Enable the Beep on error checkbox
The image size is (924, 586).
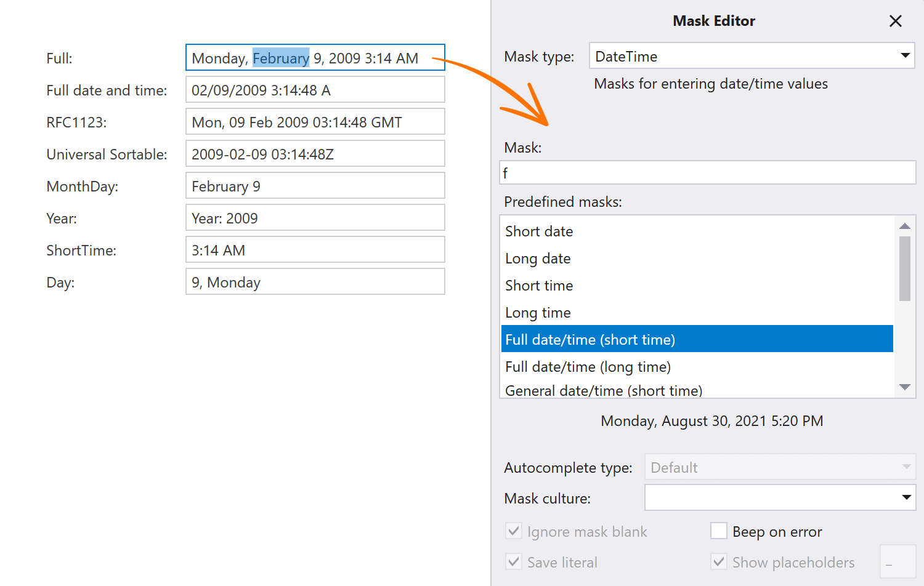coord(719,531)
